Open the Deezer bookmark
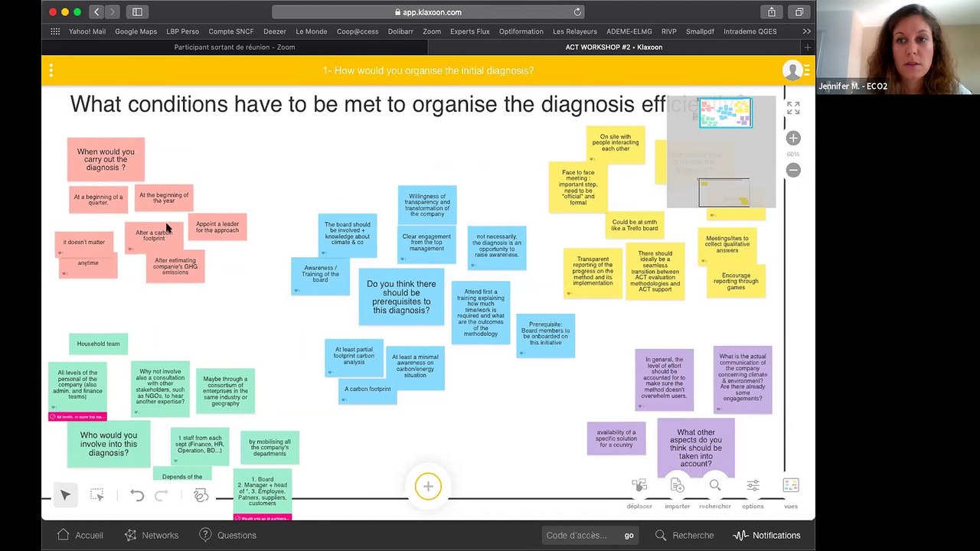The width and height of the screenshot is (980, 551). point(274,31)
